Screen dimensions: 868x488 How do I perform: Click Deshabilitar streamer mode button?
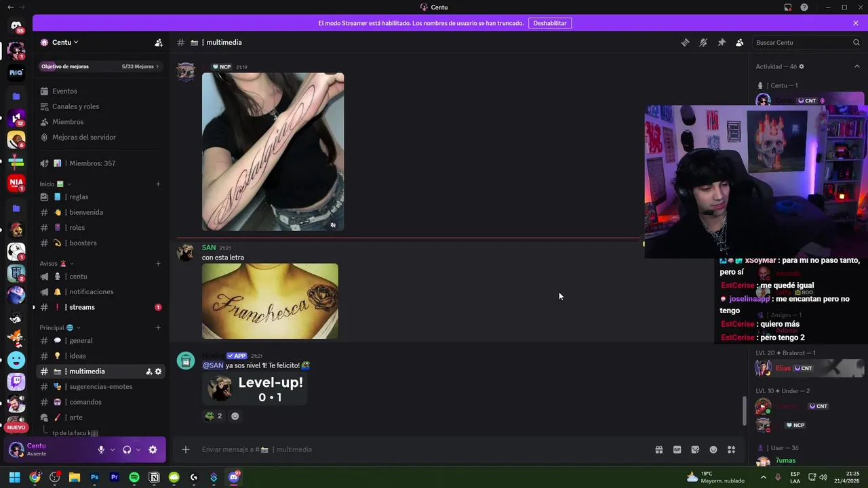550,23
